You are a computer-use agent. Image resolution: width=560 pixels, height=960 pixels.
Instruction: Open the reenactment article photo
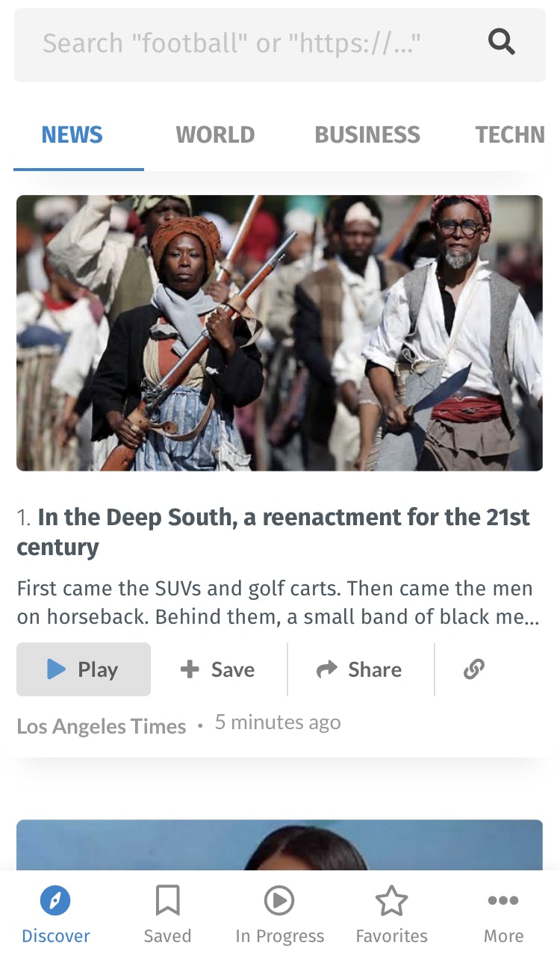coord(279,333)
